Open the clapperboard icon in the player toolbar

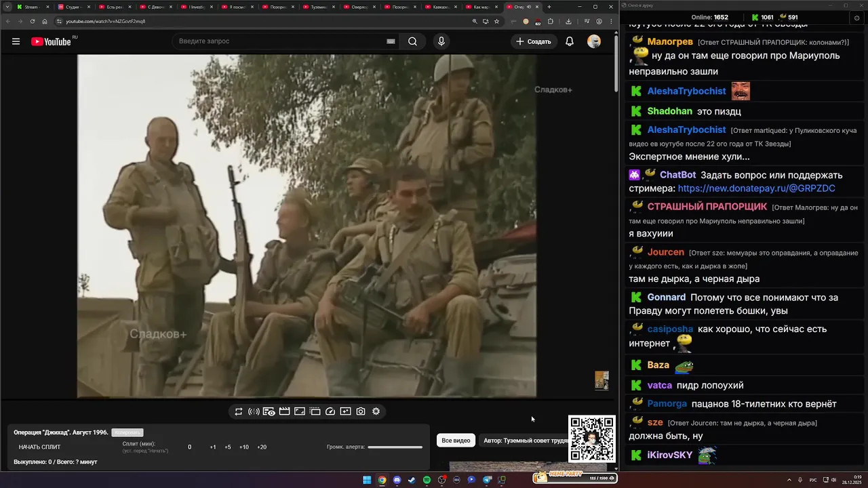(285, 411)
